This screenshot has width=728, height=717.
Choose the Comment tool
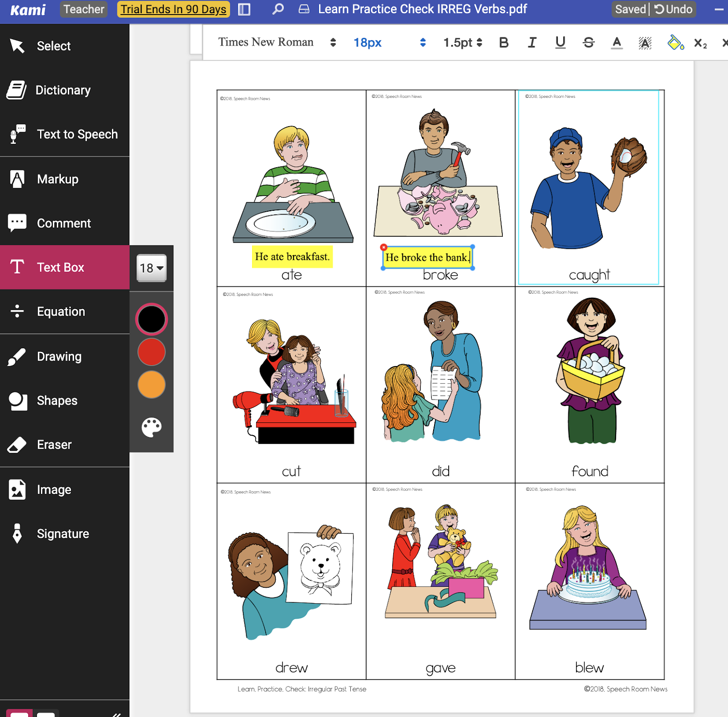pos(65,223)
